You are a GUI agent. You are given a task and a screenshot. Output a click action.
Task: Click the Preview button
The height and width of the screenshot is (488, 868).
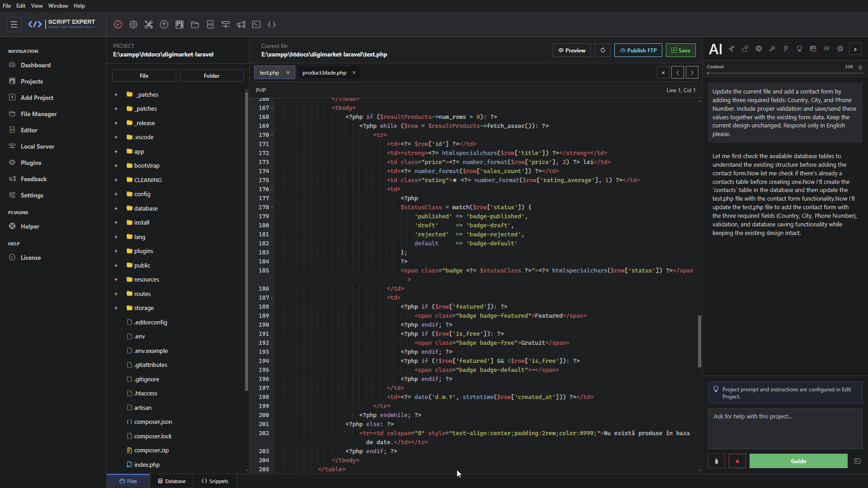571,50
